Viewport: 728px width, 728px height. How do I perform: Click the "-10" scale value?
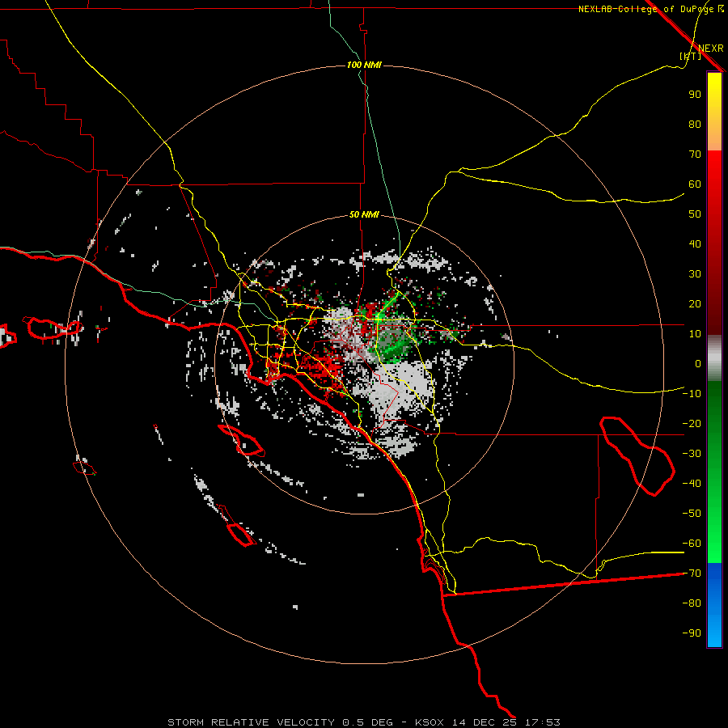click(692, 394)
